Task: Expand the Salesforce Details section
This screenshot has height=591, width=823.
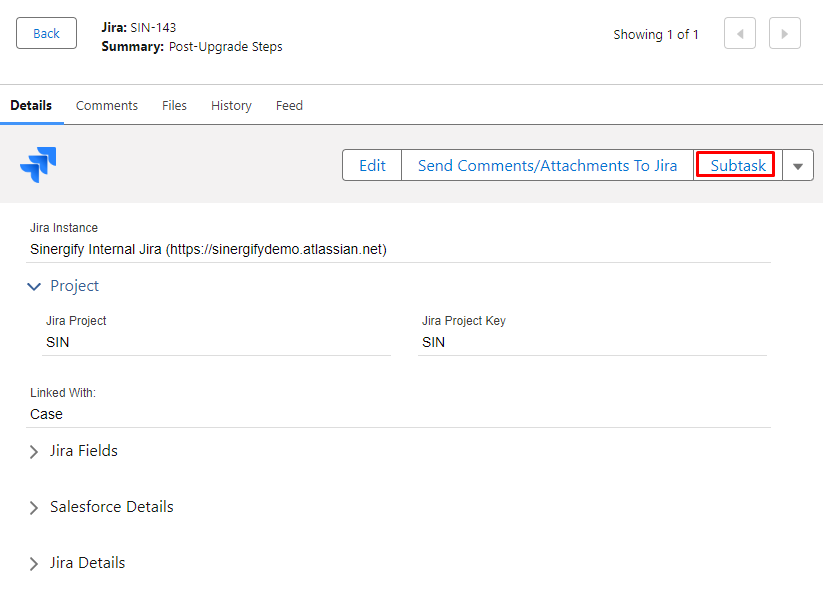Action: pyautogui.click(x=34, y=508)
